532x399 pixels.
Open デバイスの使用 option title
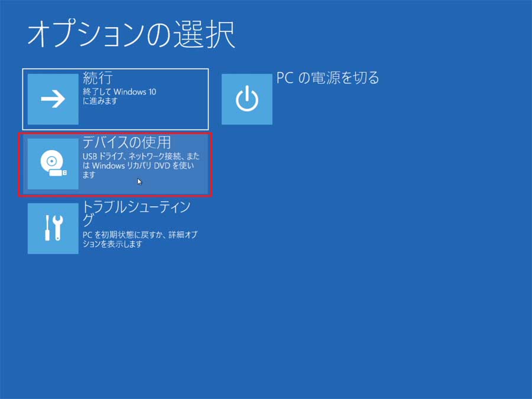[126, 142]
